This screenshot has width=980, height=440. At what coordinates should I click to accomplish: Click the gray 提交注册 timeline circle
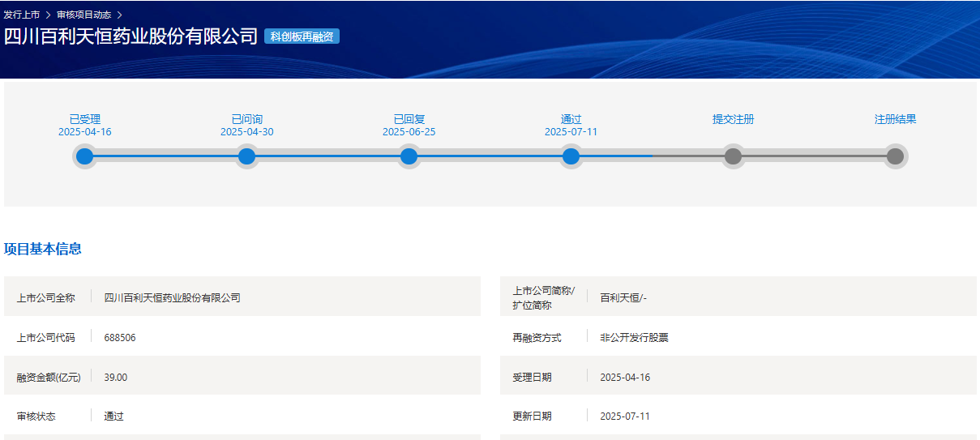pyautogui.click(x=733, y=156)
